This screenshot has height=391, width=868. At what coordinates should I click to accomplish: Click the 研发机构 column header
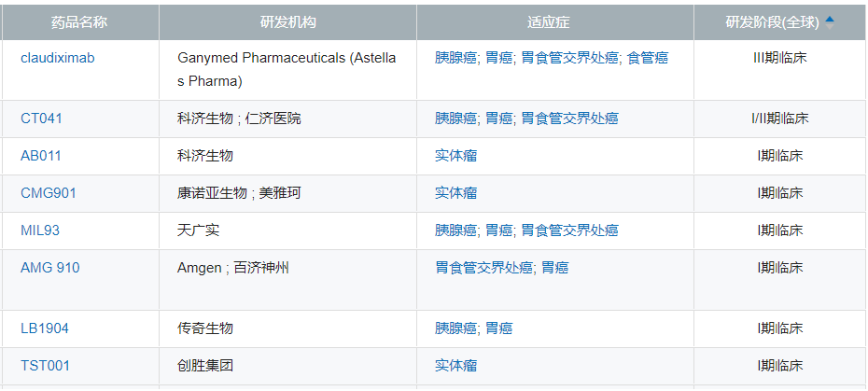pos(287,22)
